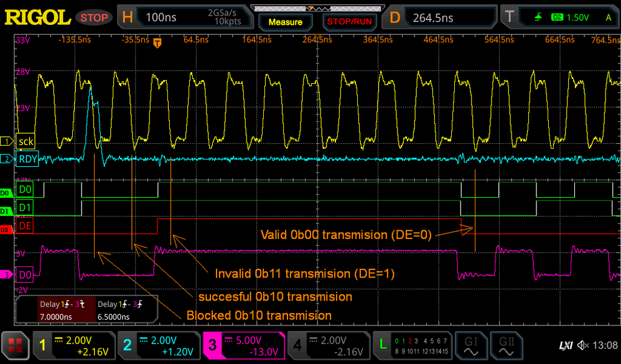This screenshot has height=364, width=621.
Task: Click the red STOP status badge
Action: pos(94,17)
